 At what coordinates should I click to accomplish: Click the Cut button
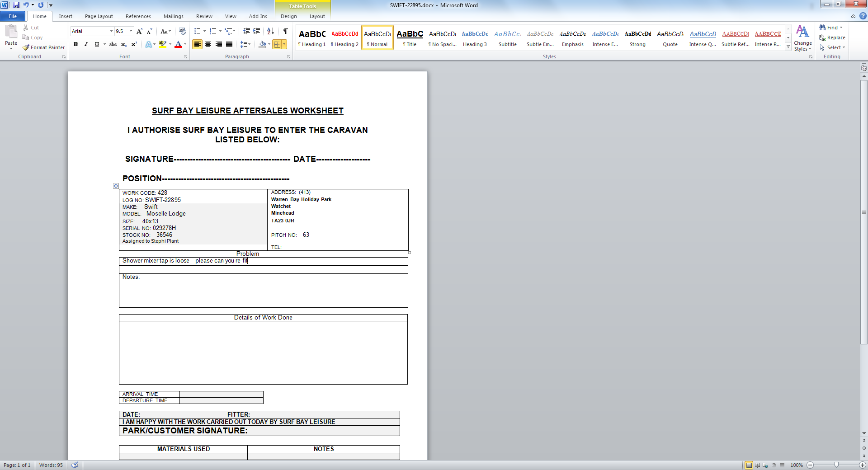31,28
